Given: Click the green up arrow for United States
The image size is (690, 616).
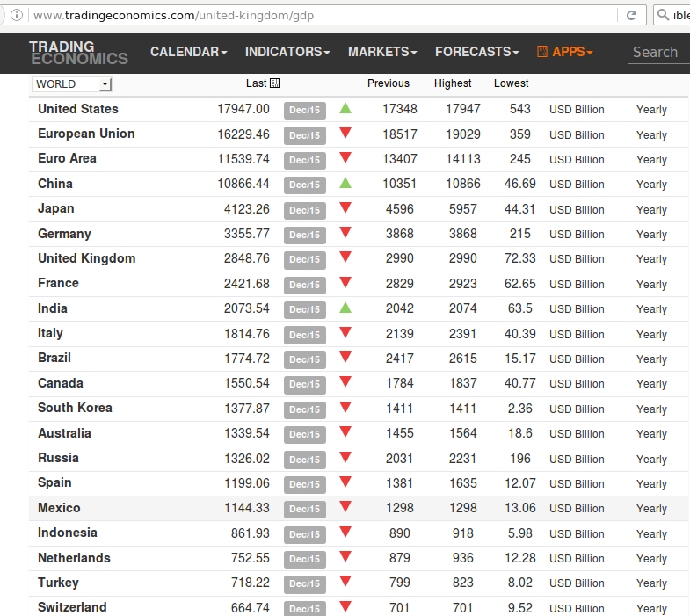Looking at the screenshot, I should click(x=345, y=109).
